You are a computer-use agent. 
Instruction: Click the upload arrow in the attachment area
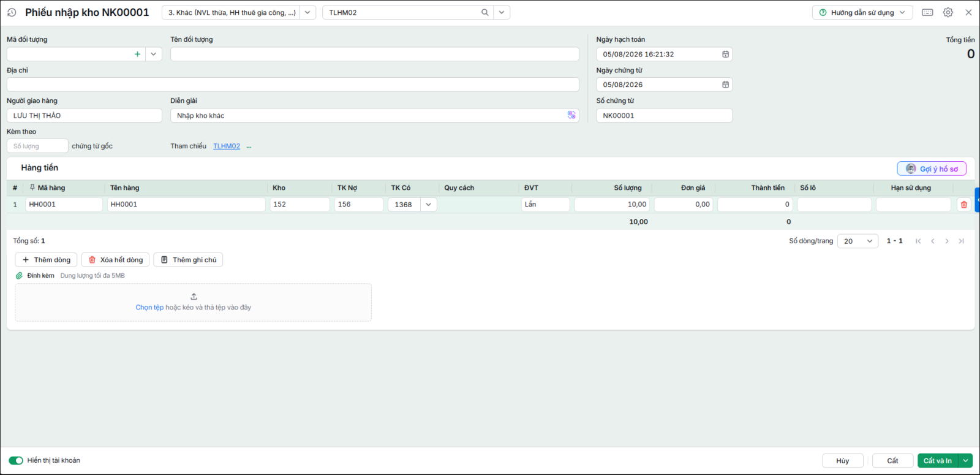194,297
